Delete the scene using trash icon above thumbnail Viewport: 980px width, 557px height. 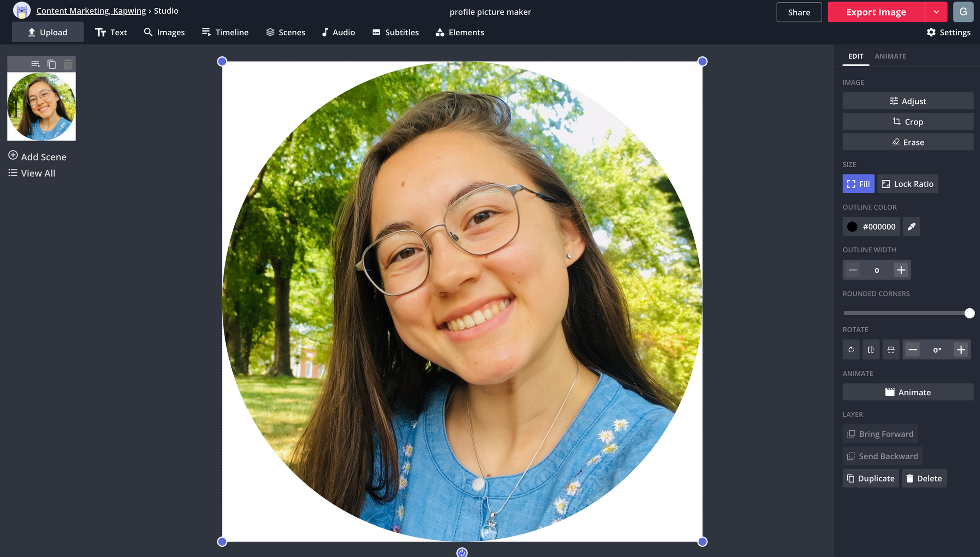click(x=68, y=63)
